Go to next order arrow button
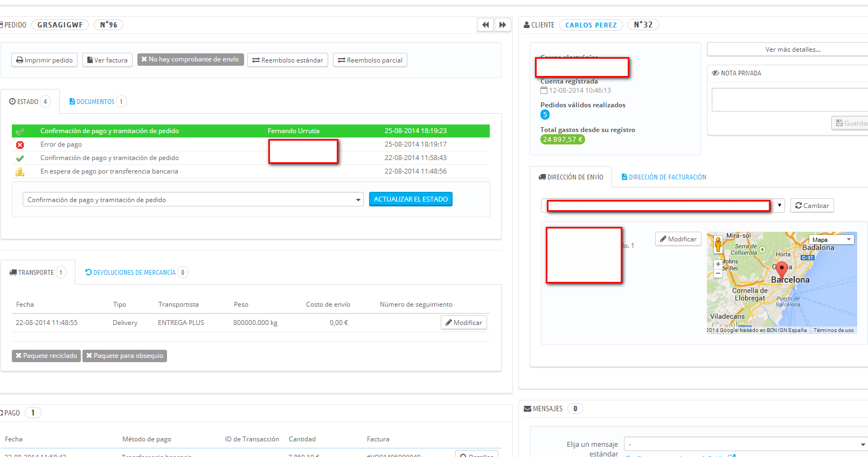The image size is (868, 457). pyautogui.click(x=503, y=25)
